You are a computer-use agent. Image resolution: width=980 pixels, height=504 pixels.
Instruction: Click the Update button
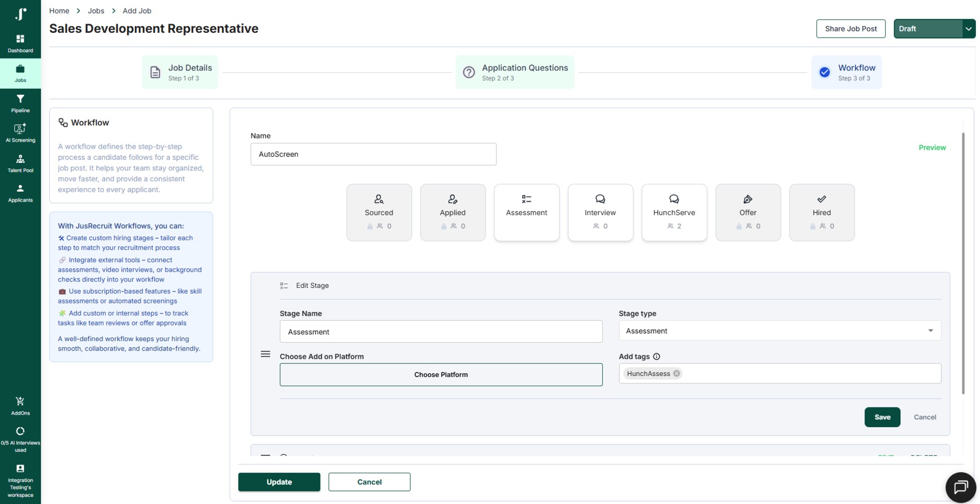click(x=279, y=482)
